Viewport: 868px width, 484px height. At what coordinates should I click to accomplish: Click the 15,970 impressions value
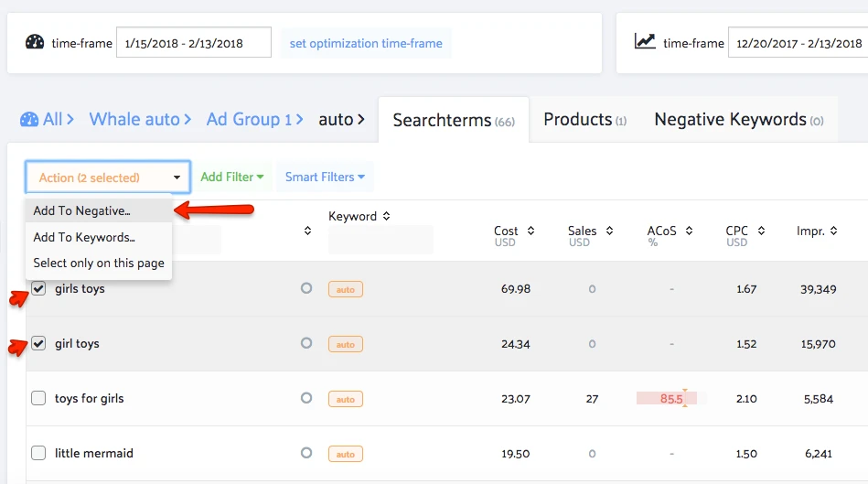click(819, 344)
